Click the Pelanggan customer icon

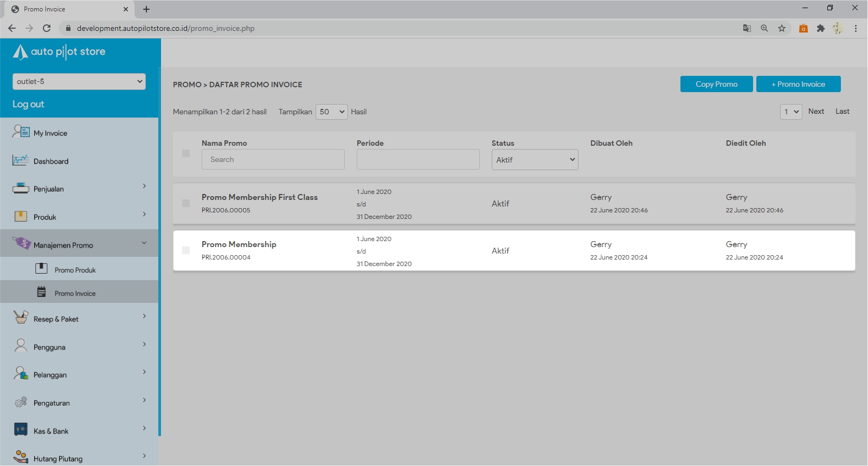point(21,374)
